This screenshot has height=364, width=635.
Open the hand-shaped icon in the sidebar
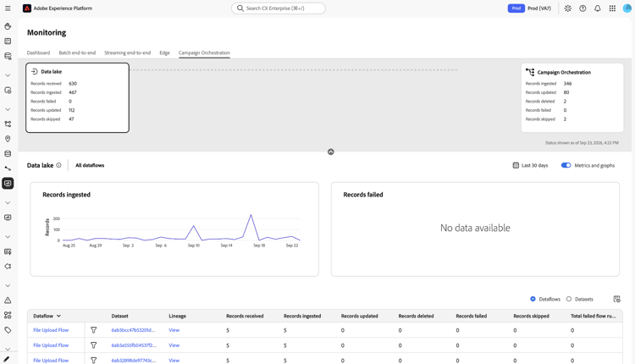(x=8, y=26)
